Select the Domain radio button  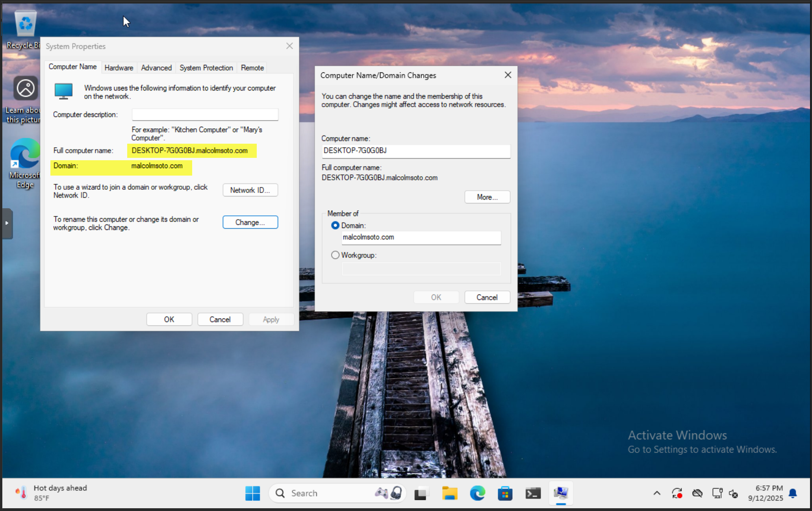[x=335, y=226]
